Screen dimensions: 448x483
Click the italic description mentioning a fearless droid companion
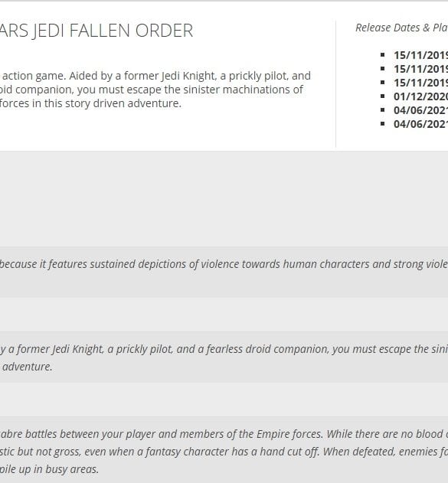[224, 349]
